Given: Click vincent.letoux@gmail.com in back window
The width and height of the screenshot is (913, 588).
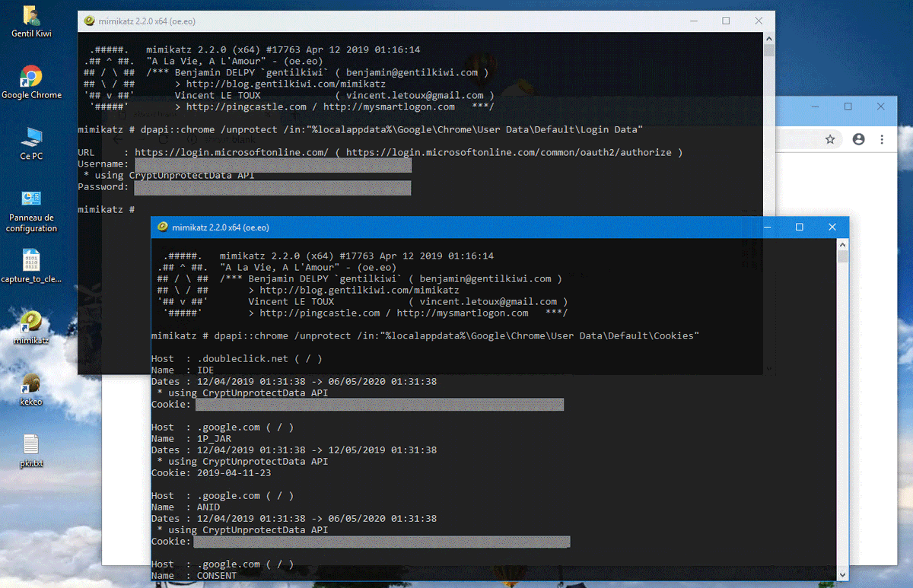Looking at the screenshot, I should tap(415, 95).
